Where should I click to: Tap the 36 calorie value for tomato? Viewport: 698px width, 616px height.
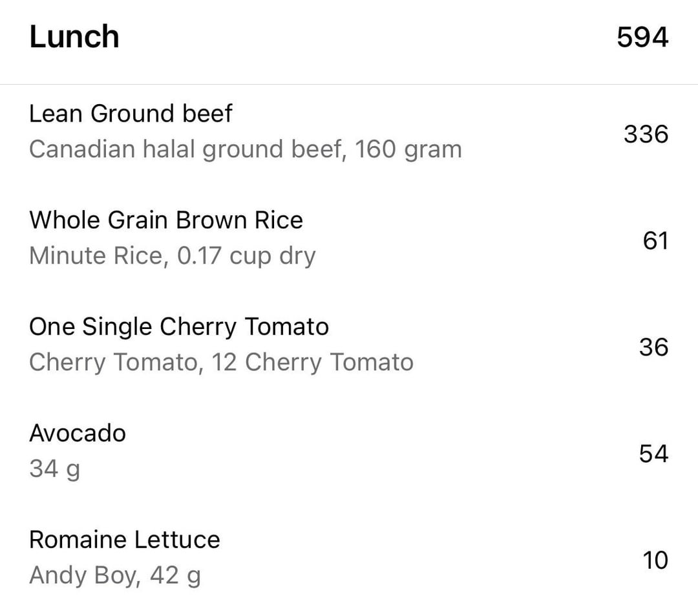pos(653,347)
